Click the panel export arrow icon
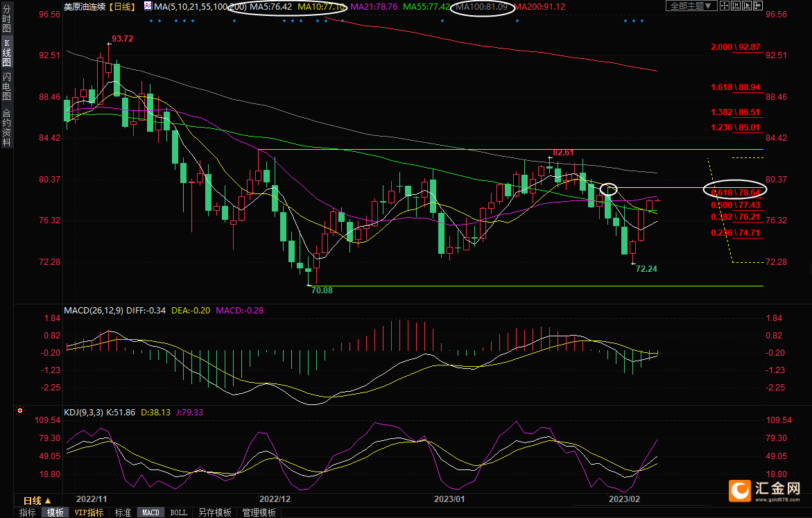This screenshot has width=812, height=518. coord(758,6)
